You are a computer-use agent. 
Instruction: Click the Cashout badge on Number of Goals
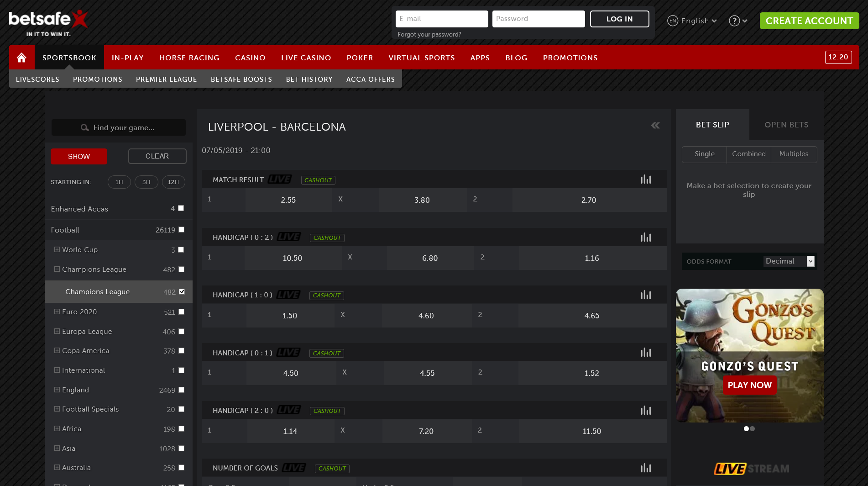pos(332,469)
